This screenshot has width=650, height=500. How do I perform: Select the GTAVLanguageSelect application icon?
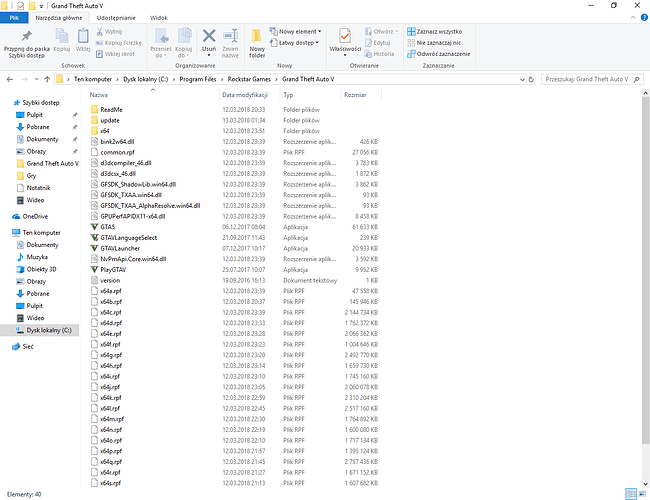click(x=95, y=238)
